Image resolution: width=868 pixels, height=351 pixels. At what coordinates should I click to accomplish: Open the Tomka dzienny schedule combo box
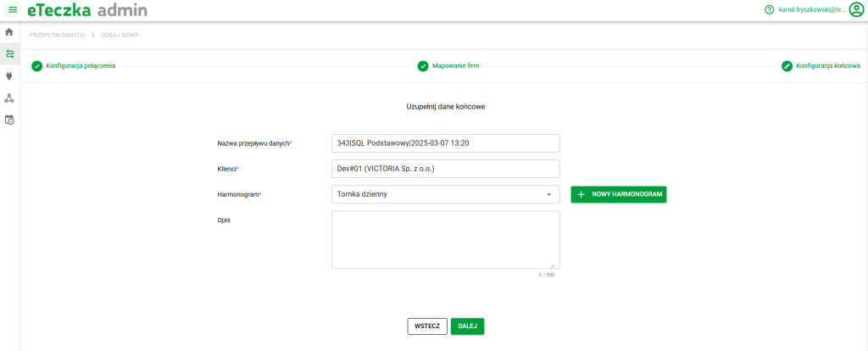tap(437, 195)
